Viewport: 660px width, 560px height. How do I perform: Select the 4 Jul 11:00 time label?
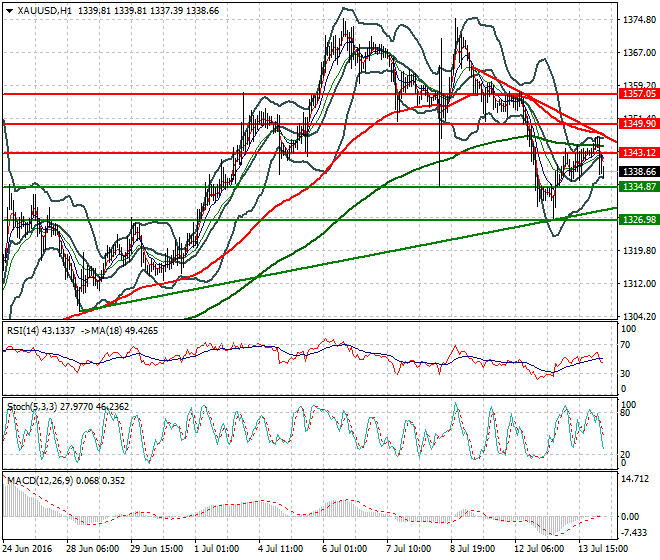tap(281, 549)
